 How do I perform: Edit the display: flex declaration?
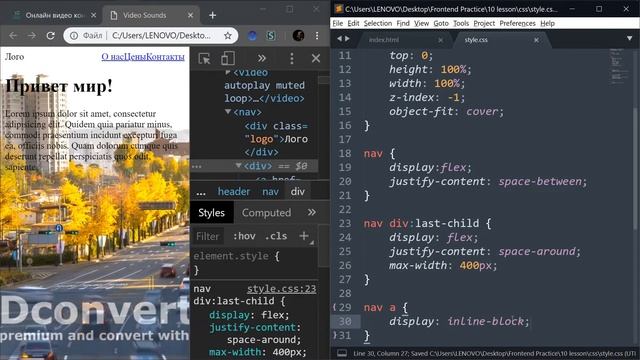pyautogui.click(x=249, y=315)
